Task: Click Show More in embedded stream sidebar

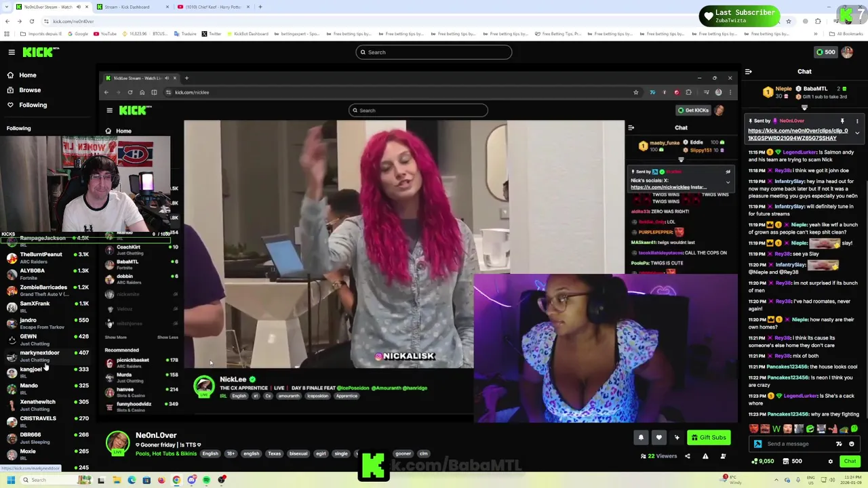Action: pos(115,338)
